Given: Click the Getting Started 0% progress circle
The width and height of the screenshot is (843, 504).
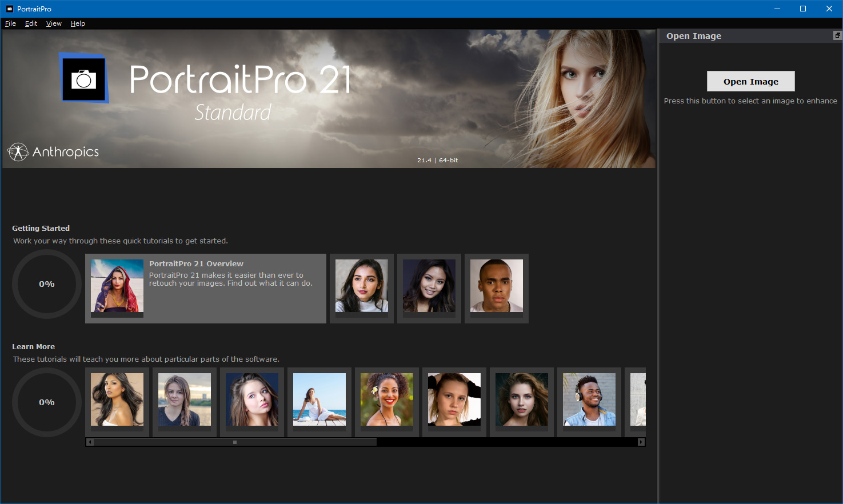Looking at the screenshot, I should (47, 284).
